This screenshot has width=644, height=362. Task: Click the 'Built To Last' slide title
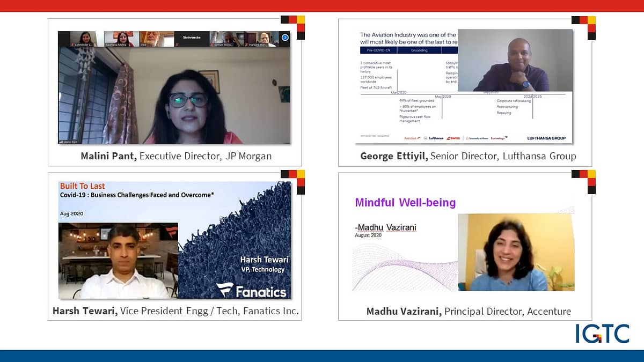(83, 186)
